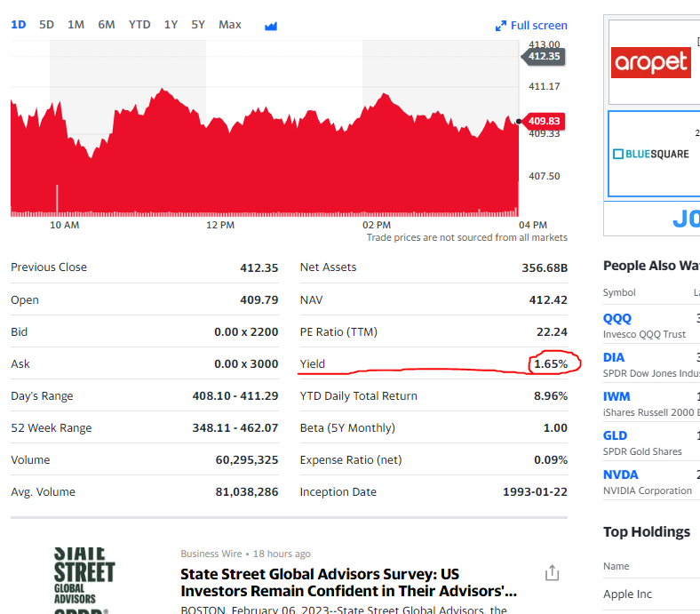This screenshot has width=700, height=614.
Task: Click the Ask value 0.00 x 3000
Action: tap(246, 364)
